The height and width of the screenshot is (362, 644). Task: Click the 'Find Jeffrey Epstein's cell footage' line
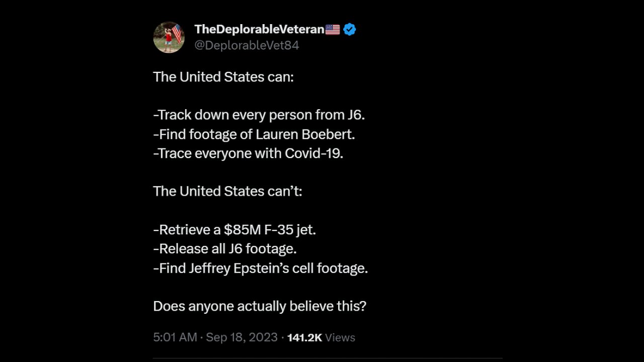coord(261,268)
